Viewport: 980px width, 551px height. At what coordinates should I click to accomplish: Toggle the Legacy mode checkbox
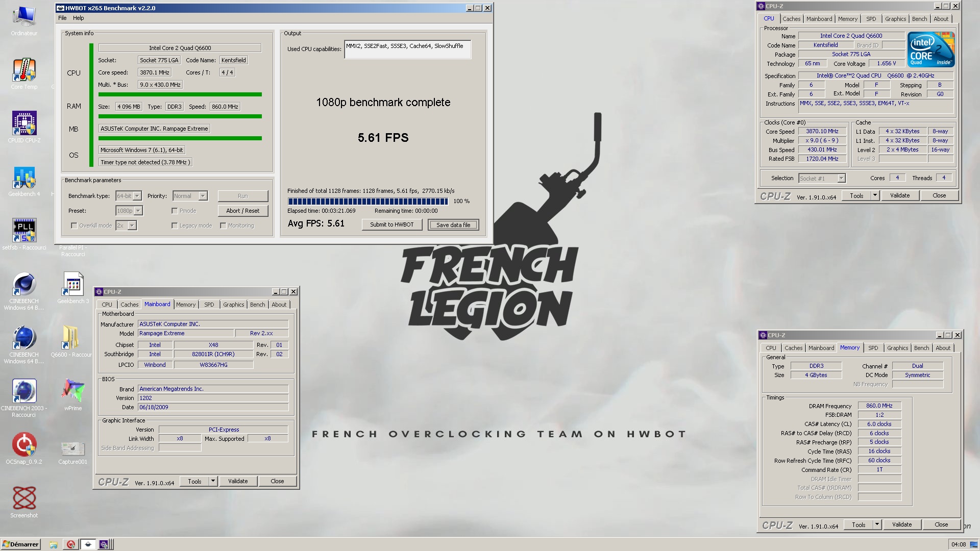175,226
